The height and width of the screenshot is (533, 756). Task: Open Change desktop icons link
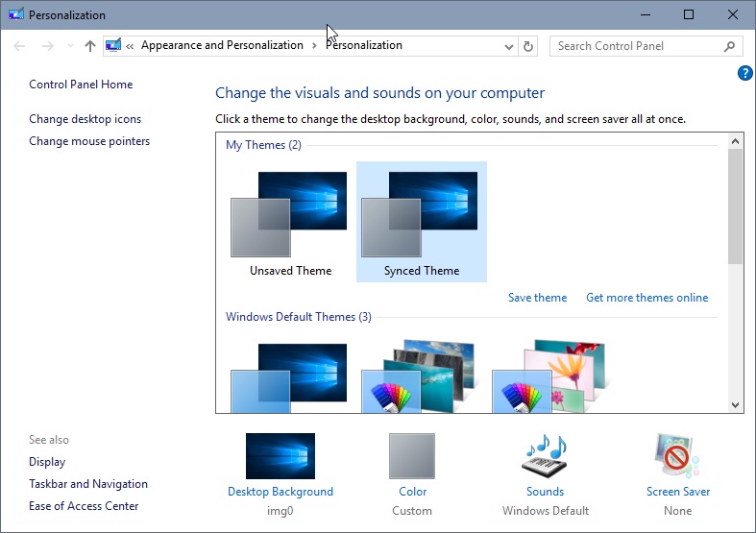point(85,119)
